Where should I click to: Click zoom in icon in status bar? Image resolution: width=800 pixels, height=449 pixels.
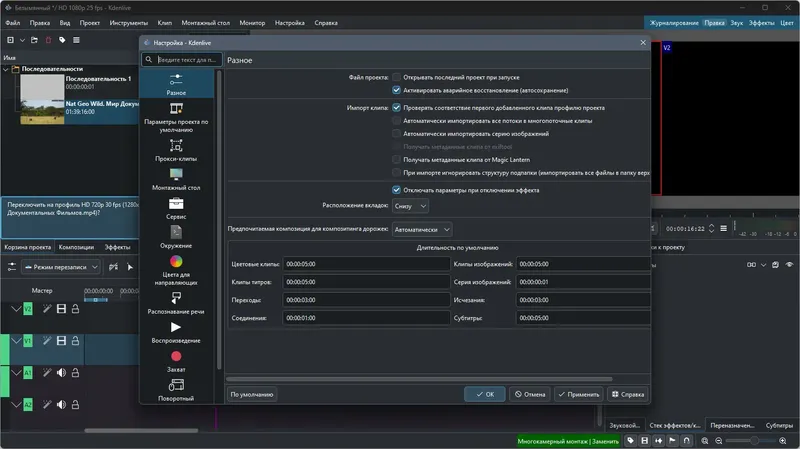783,441
